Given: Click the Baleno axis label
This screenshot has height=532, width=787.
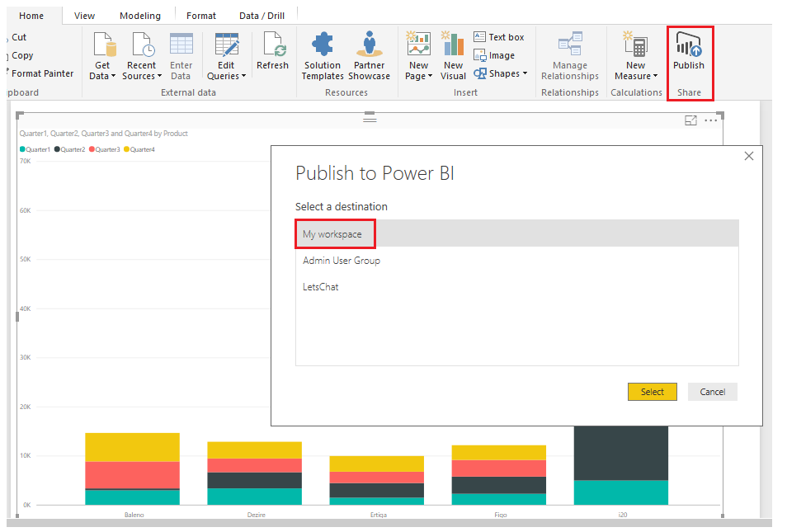Looking at the screenshot, I should point(134,515).
